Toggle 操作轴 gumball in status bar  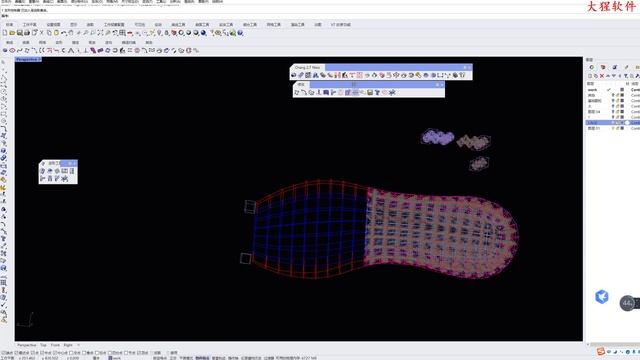(x=233, y=358)
